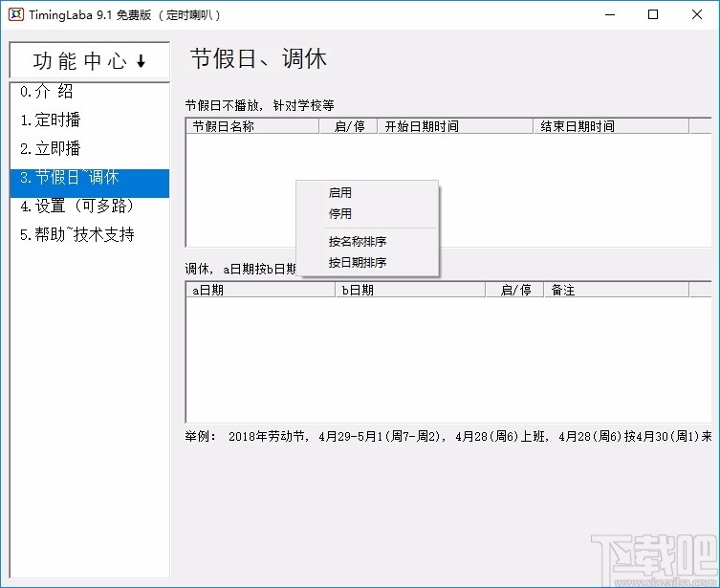
Task: Minimize the TimingLaba window
Action: pos(610,14)
